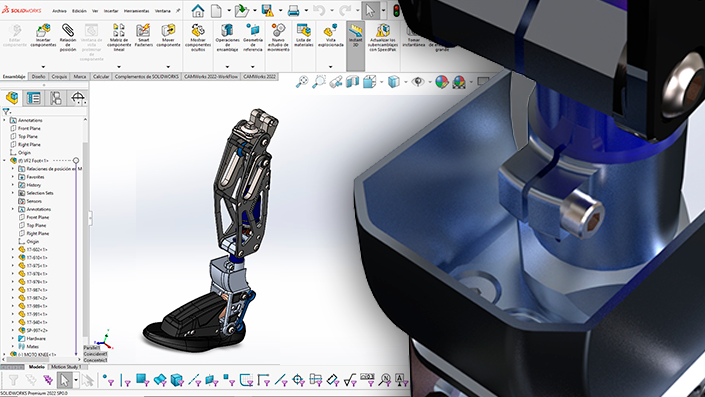
Task: Switch to Motion Study 1 tab
Action: [x=66, y=367]
